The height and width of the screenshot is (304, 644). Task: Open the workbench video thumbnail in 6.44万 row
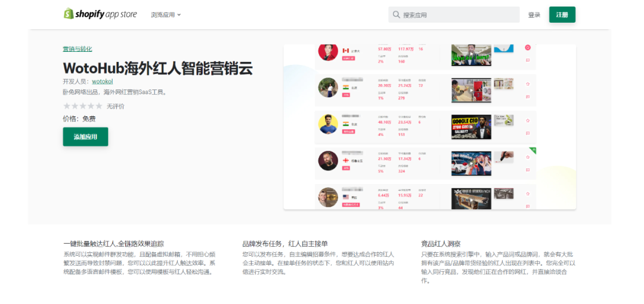[471, 199]
